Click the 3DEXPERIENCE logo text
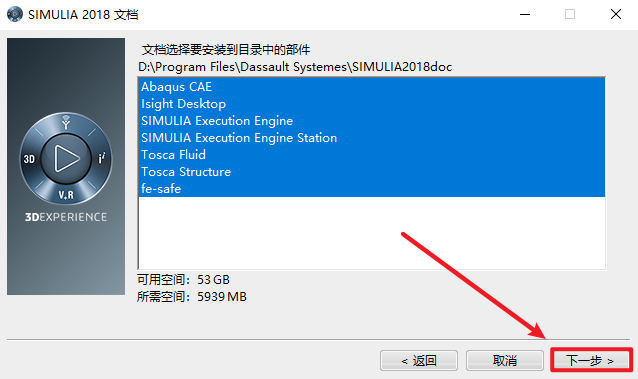 66,217
